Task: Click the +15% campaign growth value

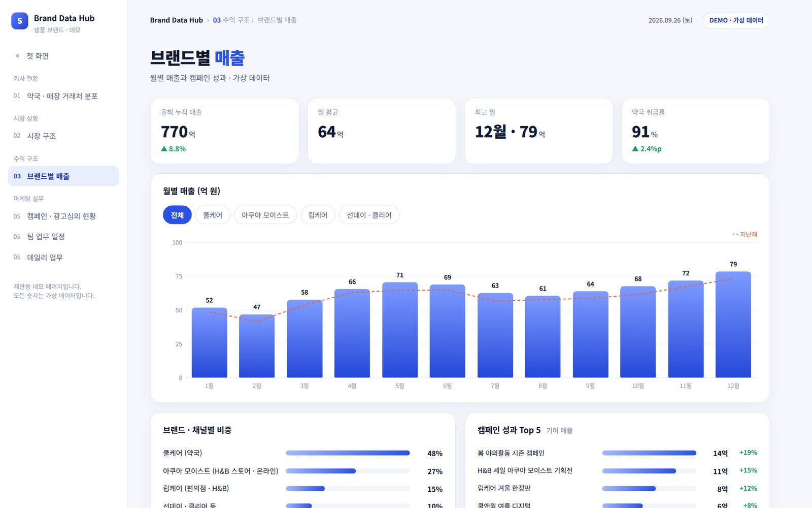Action: pyautogui.click(x=748, y=470)
